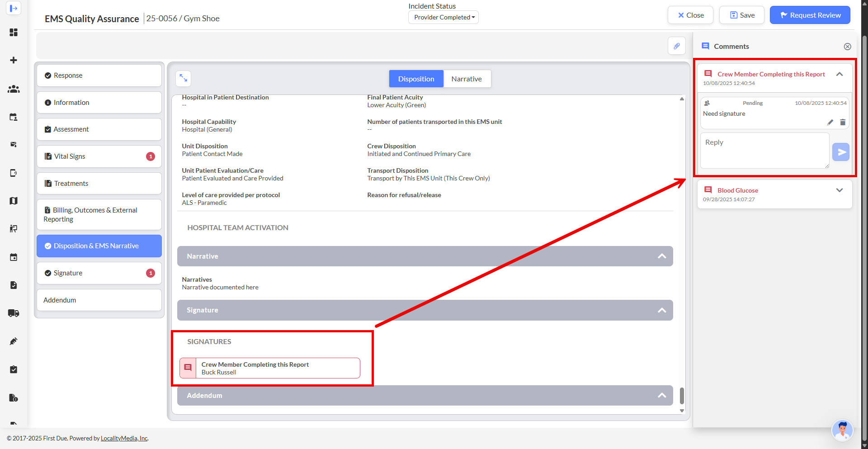Select the Vital Signs section
This screenshot has height=449, width=868.
[x=99, y=156]
